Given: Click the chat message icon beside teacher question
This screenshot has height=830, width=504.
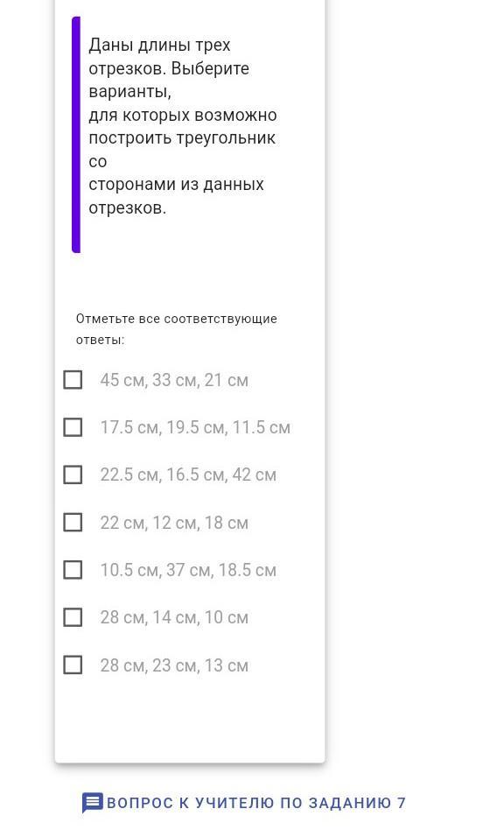Looking at the screenshot, I should pos(92,803).
